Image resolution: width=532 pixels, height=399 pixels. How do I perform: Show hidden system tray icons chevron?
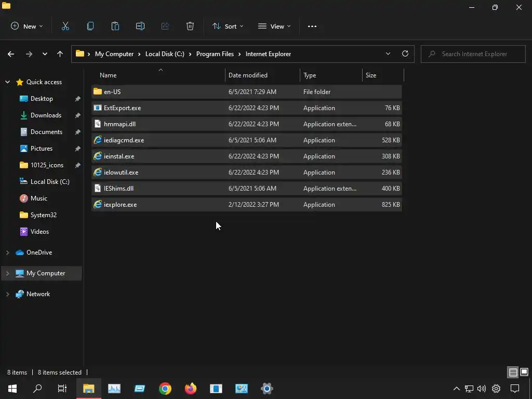[x=457, y=389]
